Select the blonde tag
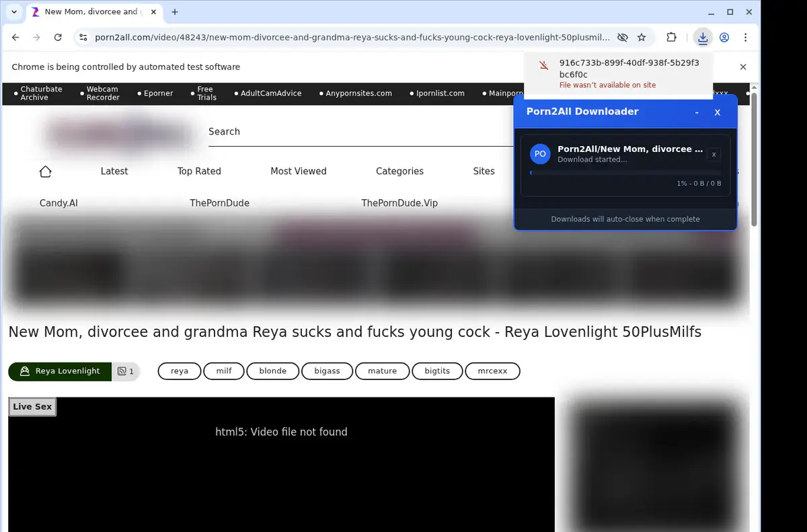Image resolution: width=807 pixels, height=532 pixels. [x=272, y=371]
